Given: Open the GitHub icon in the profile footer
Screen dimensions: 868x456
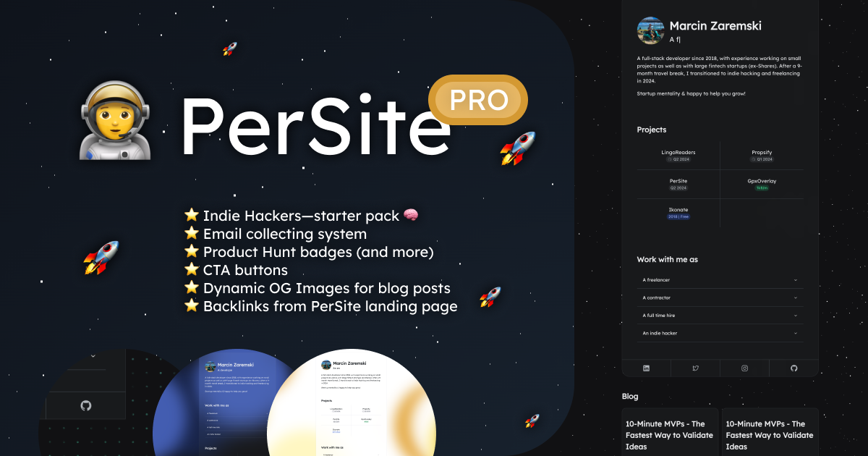Looking at the screenshot, I should coord(793,368).
